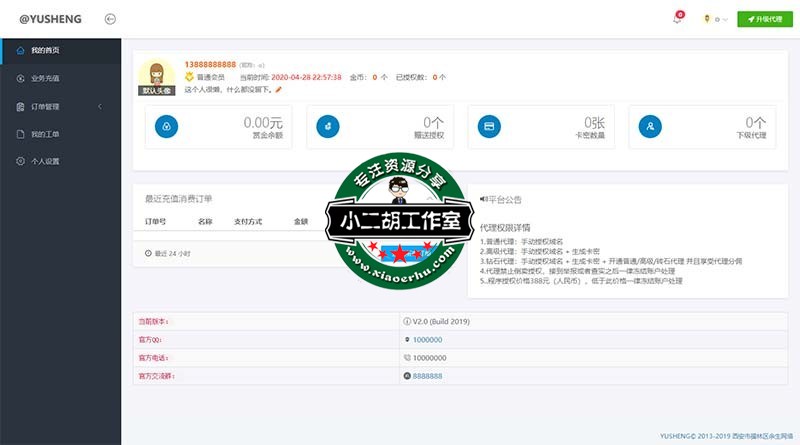800x445 pixels.
Task: Click the 官方QQ number link 1000000
Action: click(427, 340)
